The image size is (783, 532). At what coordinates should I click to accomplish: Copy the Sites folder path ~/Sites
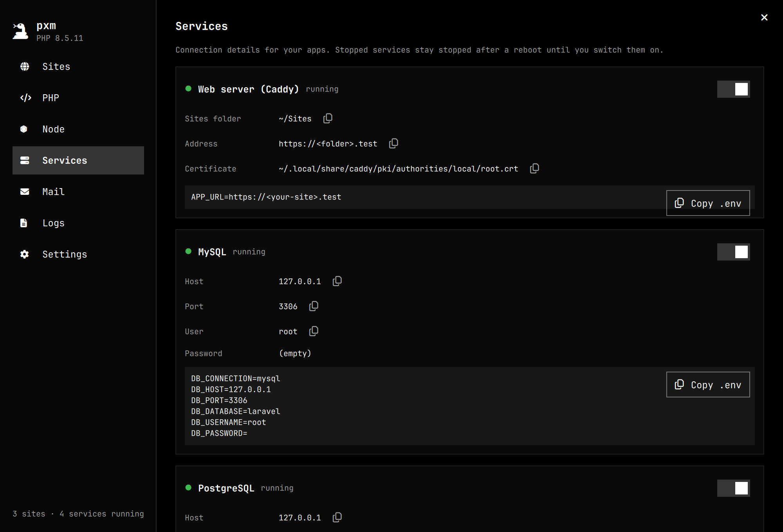tap(328, 119)
